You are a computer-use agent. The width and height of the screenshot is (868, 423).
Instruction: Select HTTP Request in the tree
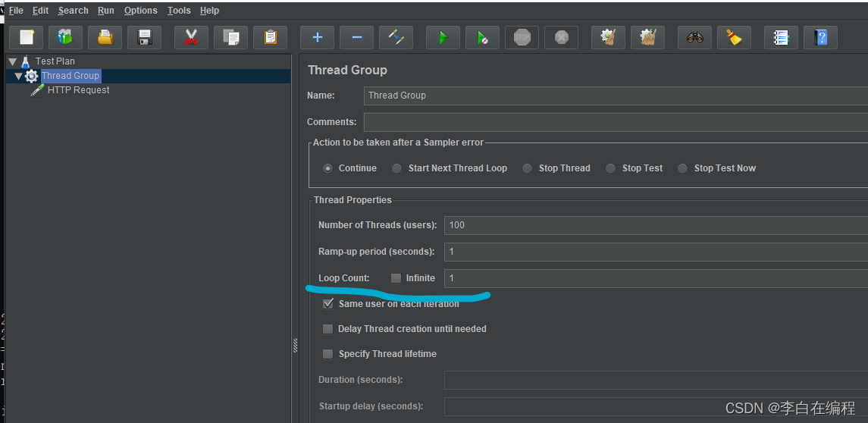(79, 90)
